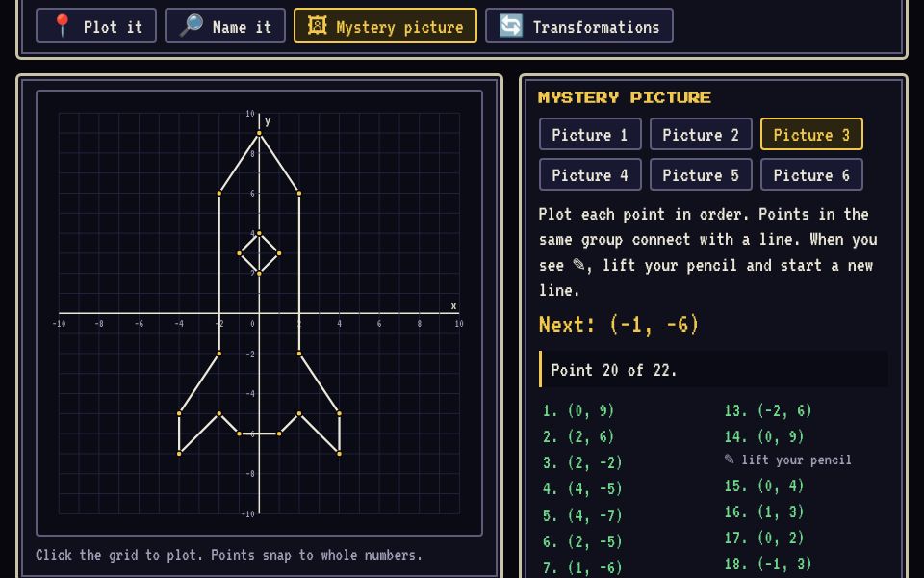Screen dimensions: 924x578
Task: Click the 10 label on the y-axis
Action: (x=250, y=114)
